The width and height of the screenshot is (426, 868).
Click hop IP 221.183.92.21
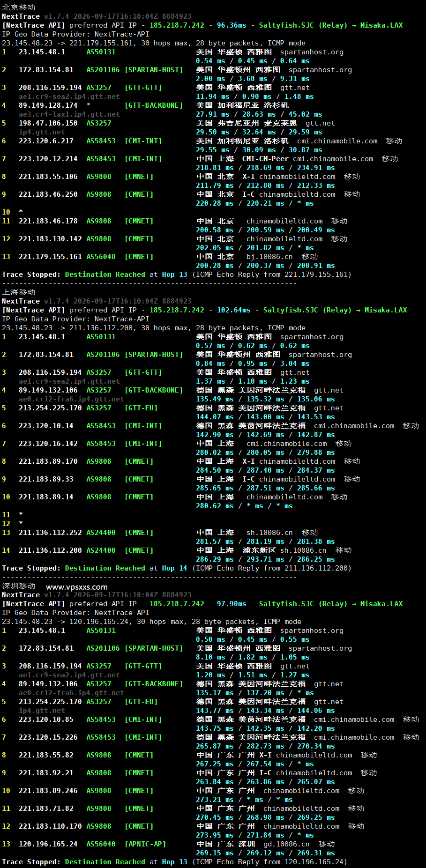click(x=46, y=773)
